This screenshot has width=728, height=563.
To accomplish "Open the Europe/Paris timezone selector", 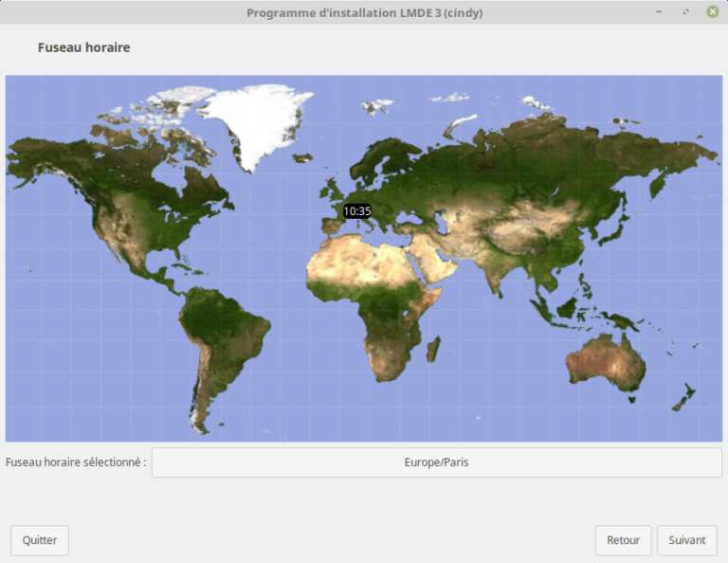I will (436, 463).
